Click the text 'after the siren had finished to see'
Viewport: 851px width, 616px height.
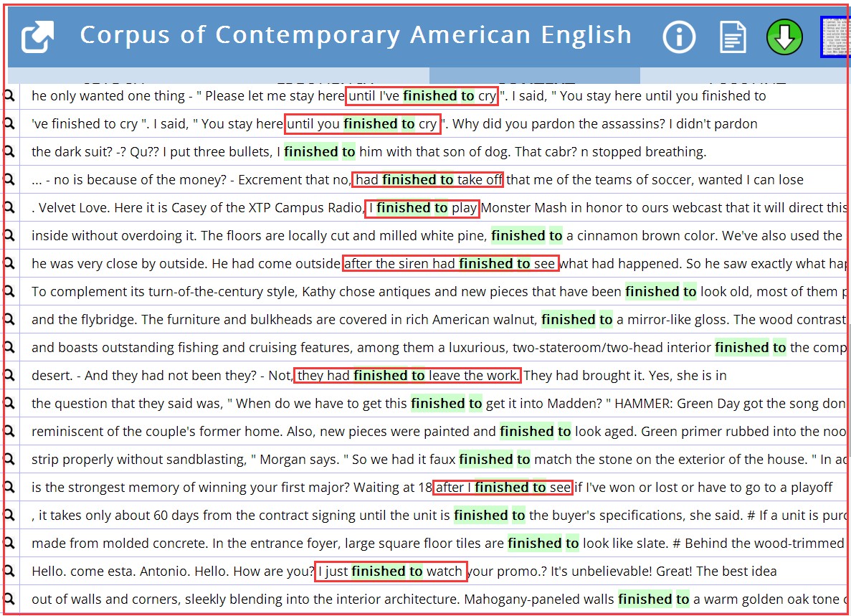[x=450, y=264]
